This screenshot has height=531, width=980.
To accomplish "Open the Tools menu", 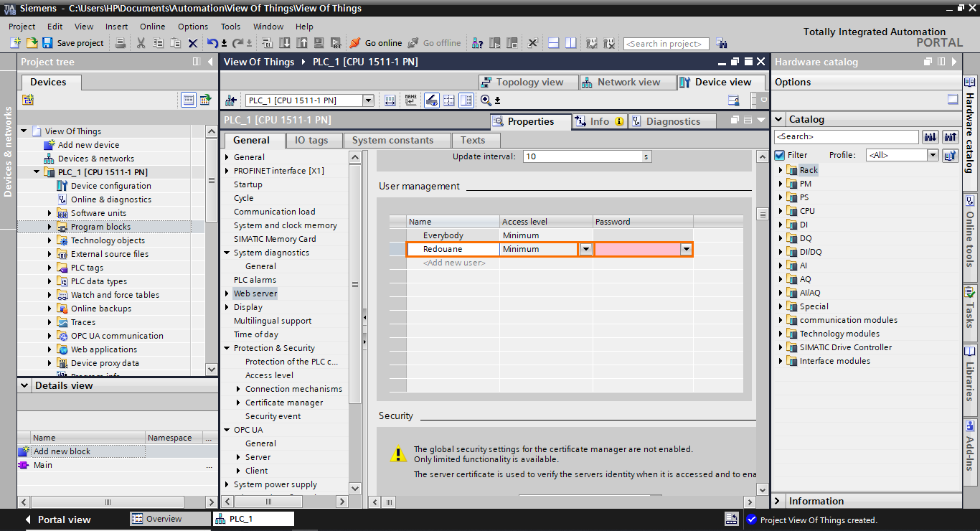I will (231, 27).
